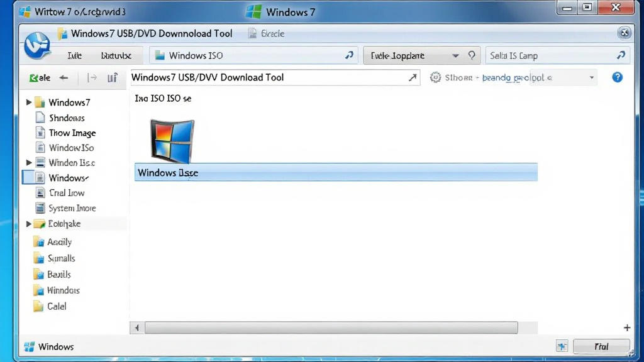Screen dimensions: 644x362
Task: Click the Kaele button in the toolbar
Action: (x=40, y=77)
